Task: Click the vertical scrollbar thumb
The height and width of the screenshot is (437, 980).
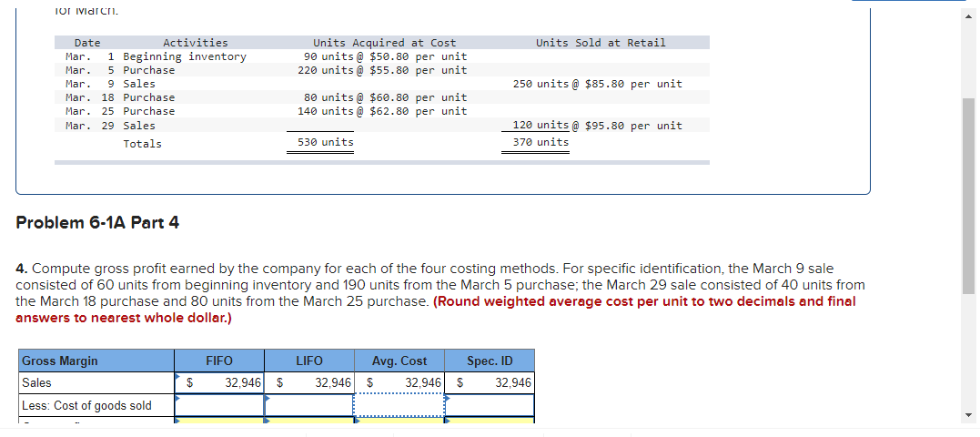Action: click(969, 196)
